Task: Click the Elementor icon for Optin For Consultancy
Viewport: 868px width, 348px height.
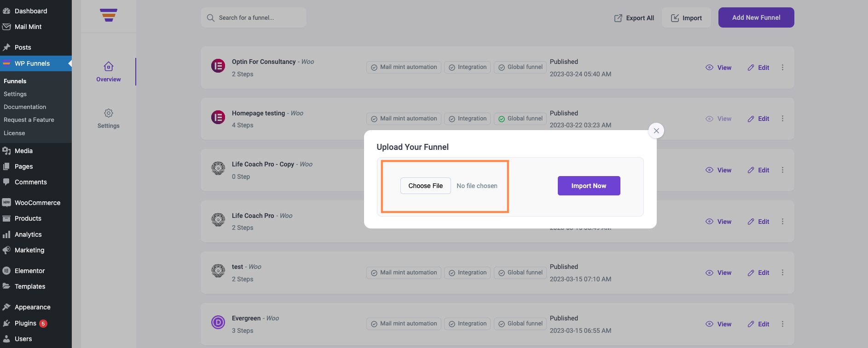Action: pyautogui.click(x=218, y=66)
